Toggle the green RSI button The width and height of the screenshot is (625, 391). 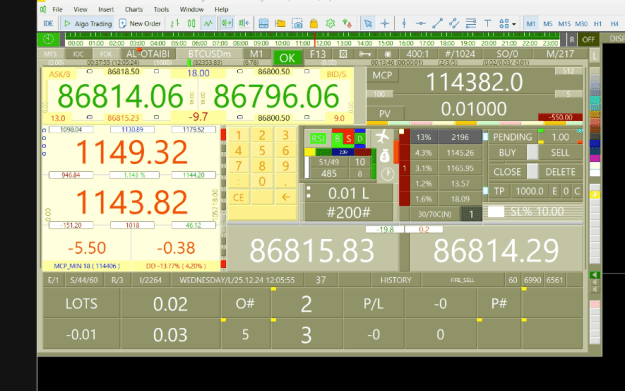[318, 138]
